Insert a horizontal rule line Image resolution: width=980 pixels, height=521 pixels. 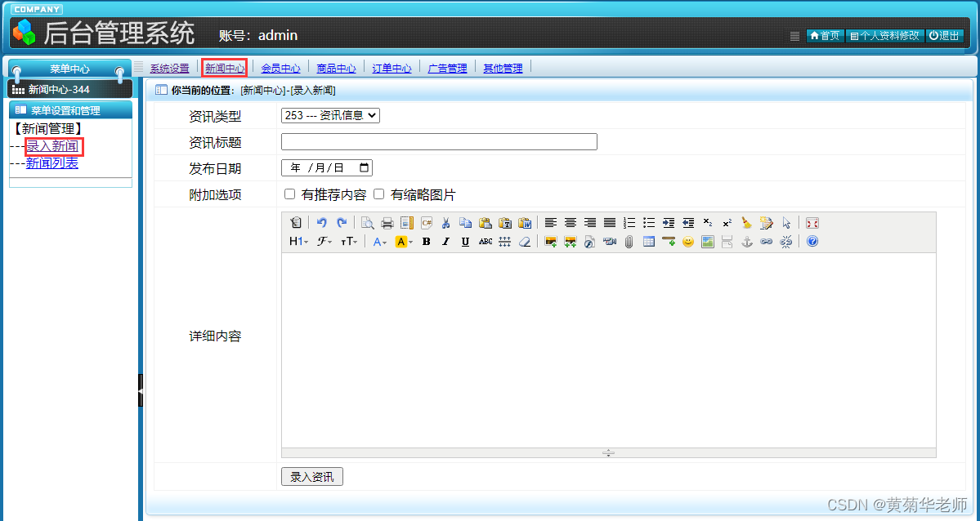[x=668, y=242]
